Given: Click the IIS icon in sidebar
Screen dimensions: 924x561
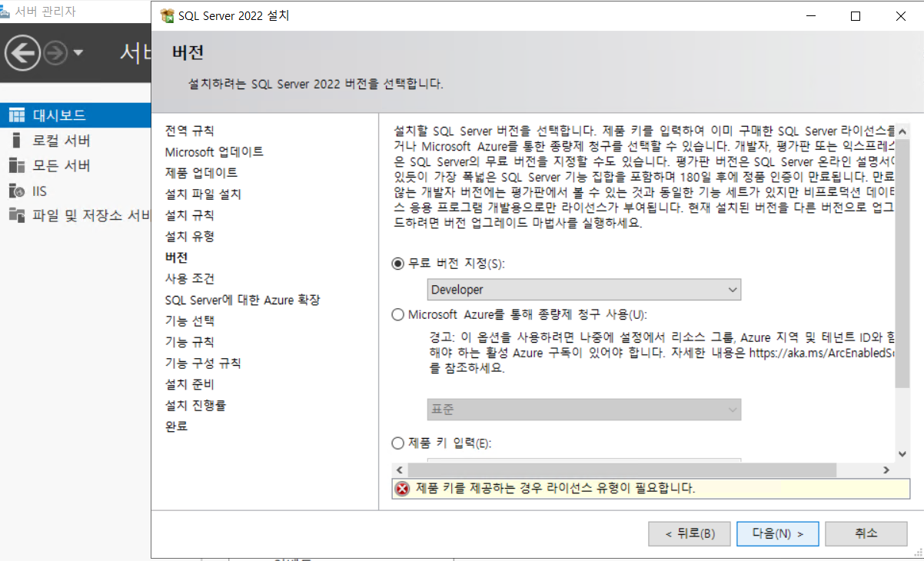Looking at the screenshot, I should point(17,191).
